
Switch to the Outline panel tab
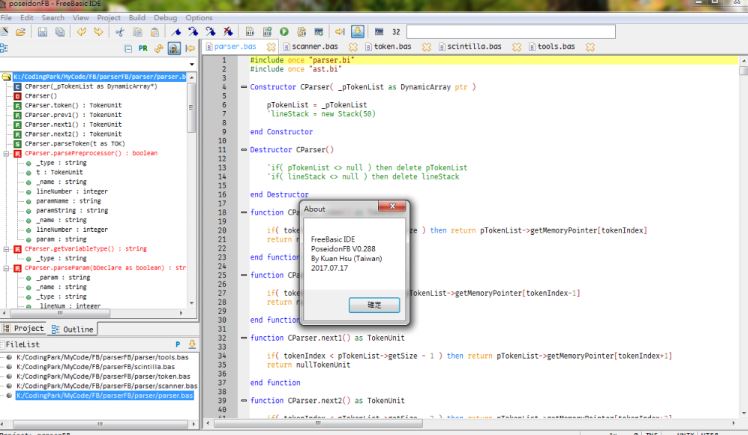point(73,329)
